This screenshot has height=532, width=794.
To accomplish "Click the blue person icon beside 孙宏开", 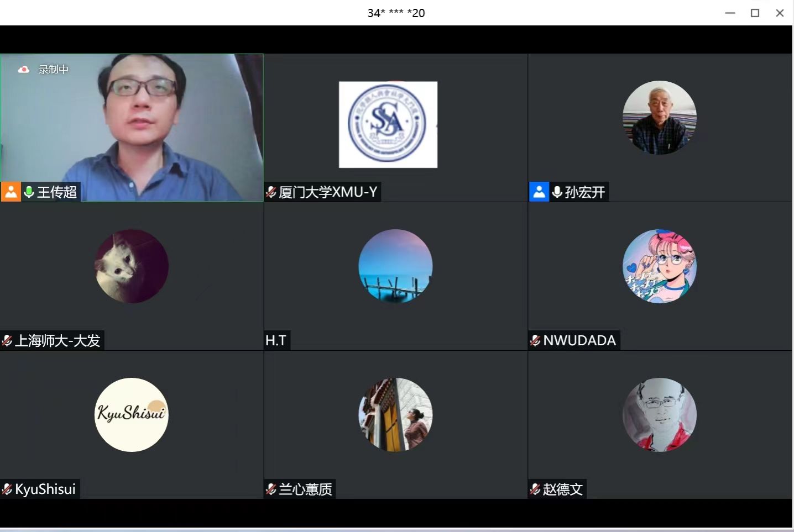I will [x=539, y=192].
